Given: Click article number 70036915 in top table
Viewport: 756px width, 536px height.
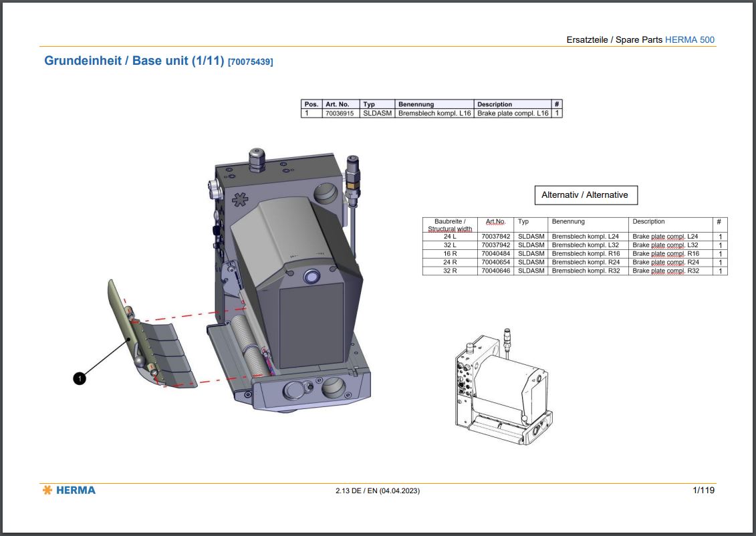Looking at the screenshot, I should coord(340,114).
